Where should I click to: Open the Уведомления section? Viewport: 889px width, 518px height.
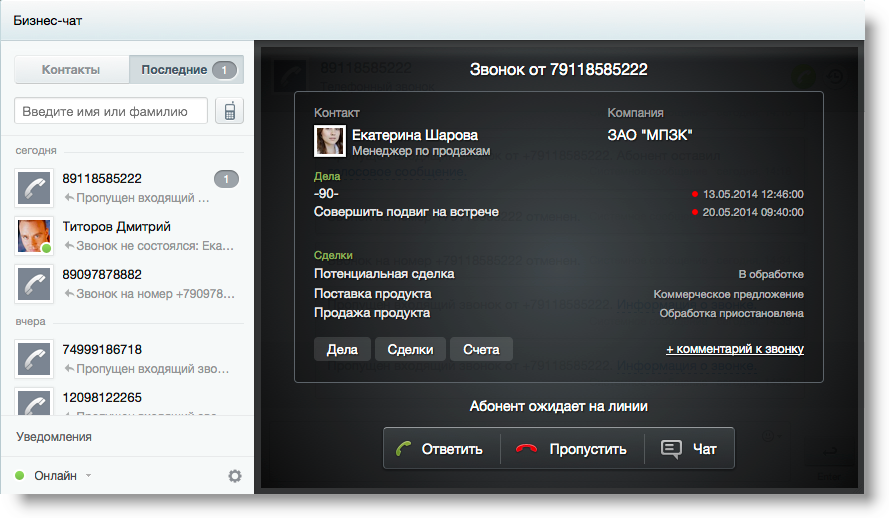coord(54,437)
